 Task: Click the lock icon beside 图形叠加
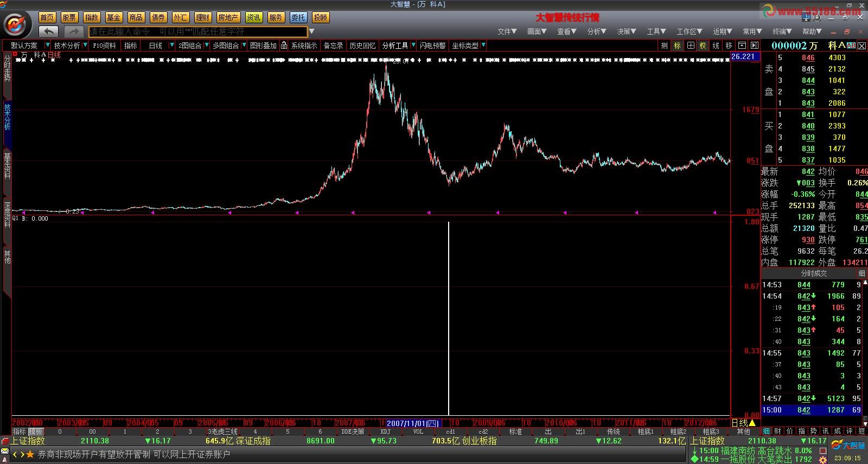coord(284,46)
